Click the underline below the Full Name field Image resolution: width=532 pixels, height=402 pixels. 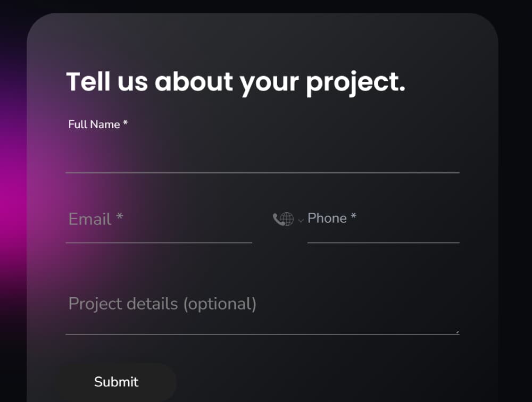tap(262, 173)
